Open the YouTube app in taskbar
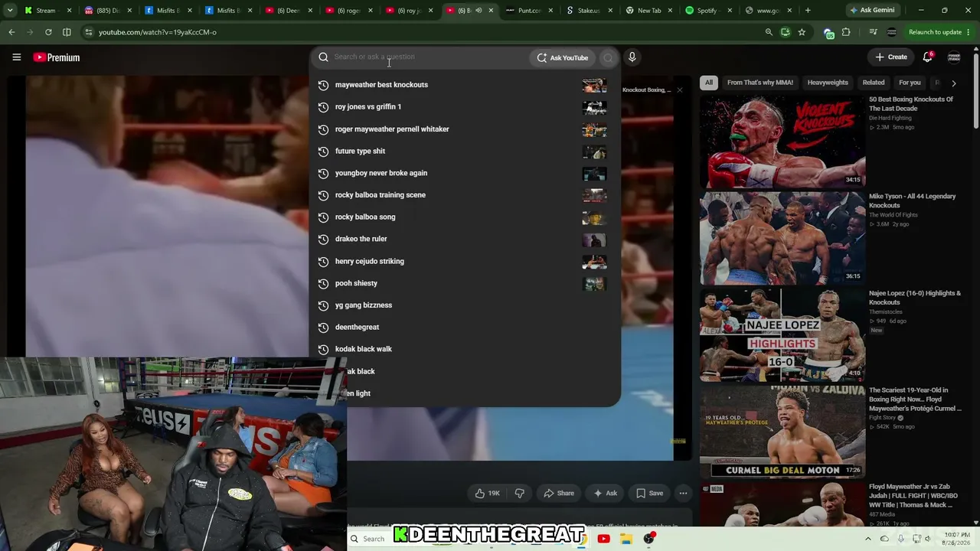Screen dimensions: 980x551 tap(603, 539)
